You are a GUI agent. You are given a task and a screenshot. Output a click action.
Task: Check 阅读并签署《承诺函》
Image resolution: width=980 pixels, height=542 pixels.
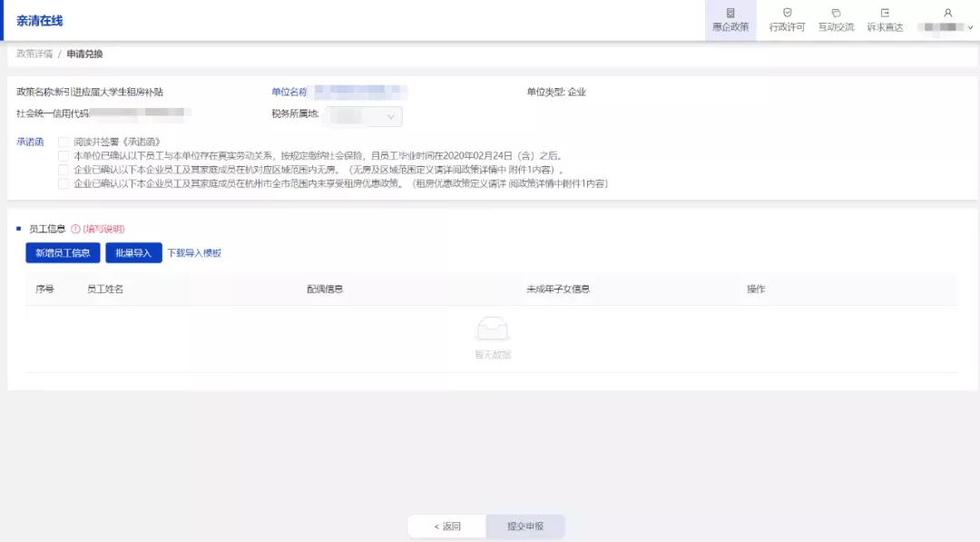click(62, 141)
